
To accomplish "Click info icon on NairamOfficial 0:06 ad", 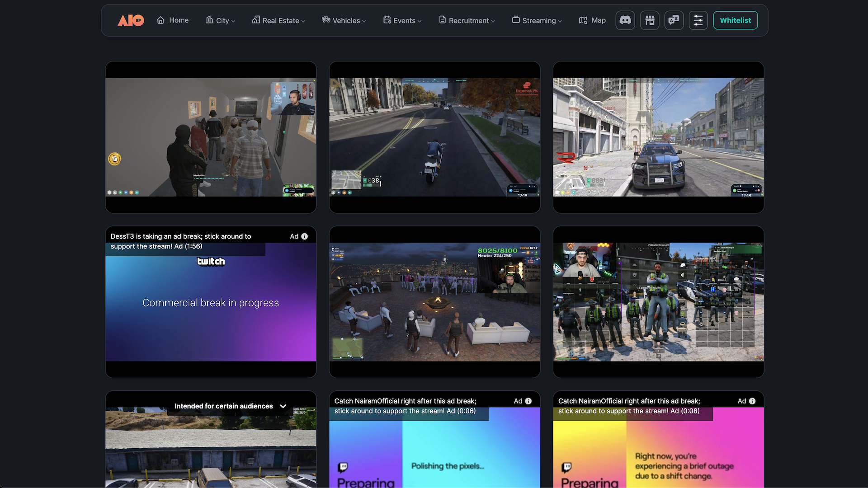I will click(x=528, y=401).
